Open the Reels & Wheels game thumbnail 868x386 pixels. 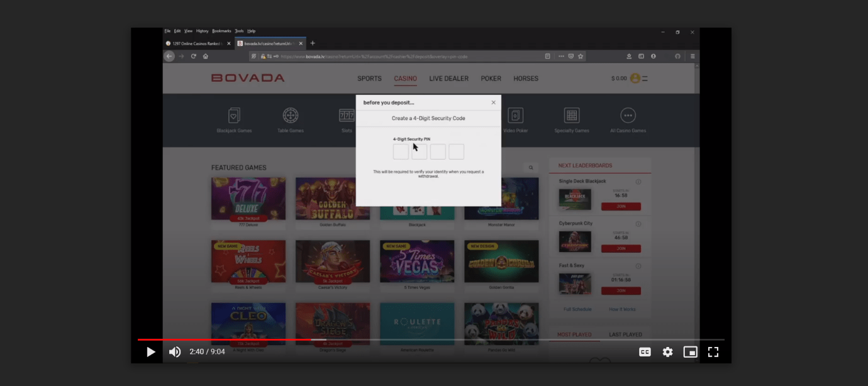tap(248, 262)
